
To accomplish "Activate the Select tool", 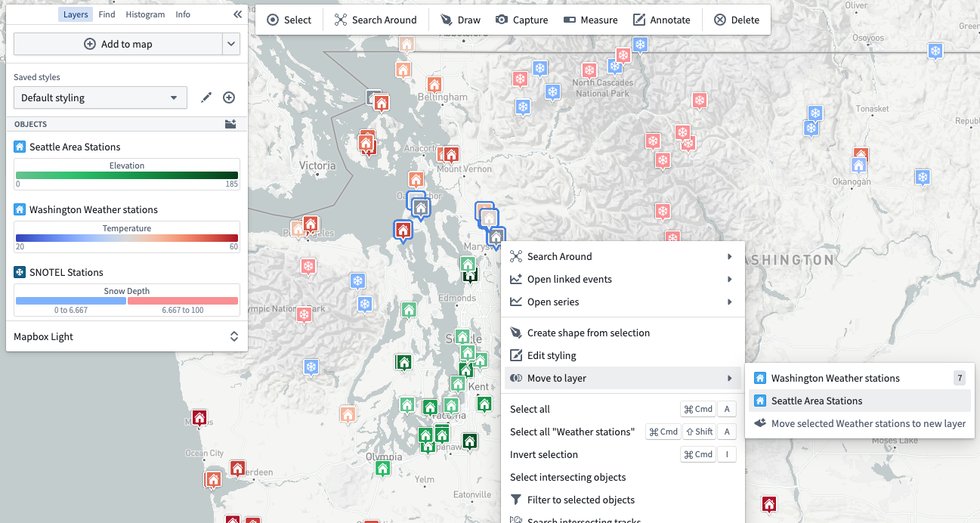I will click(x=289, y=20).
